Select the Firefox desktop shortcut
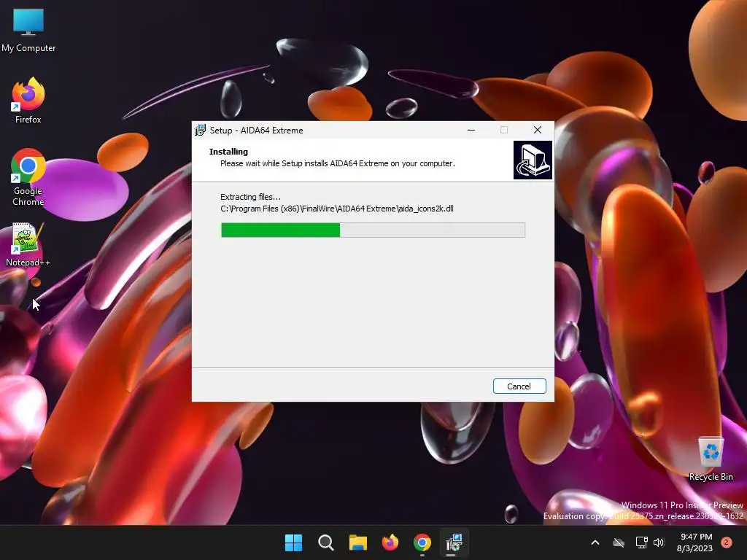 [x=28, y=101]
